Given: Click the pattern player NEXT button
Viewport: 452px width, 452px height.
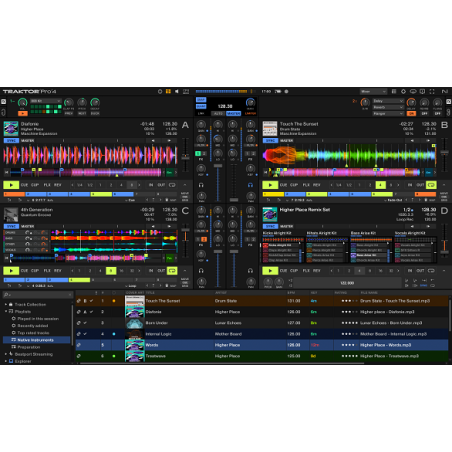Looking at the screenshot, I should [82, 114].
